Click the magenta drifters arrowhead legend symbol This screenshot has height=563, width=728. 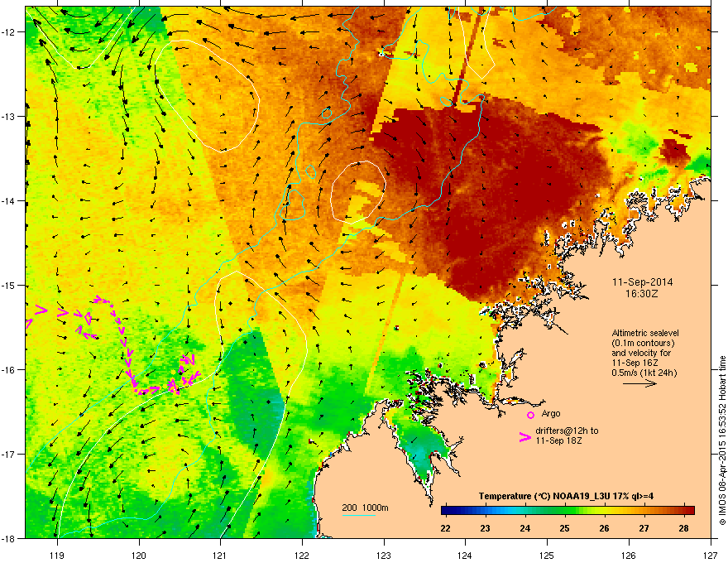[524, 437]
